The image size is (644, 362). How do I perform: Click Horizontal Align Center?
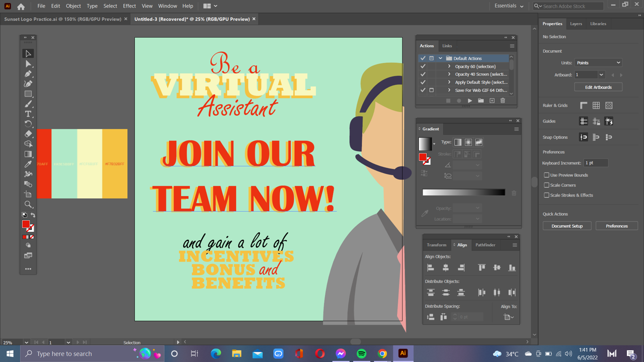[x=446, y=267]
